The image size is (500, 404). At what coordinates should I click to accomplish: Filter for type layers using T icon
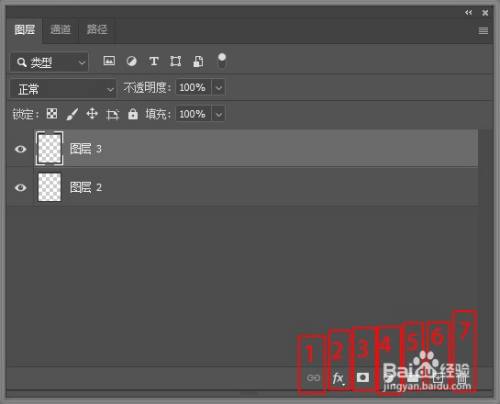coord(154,61)
